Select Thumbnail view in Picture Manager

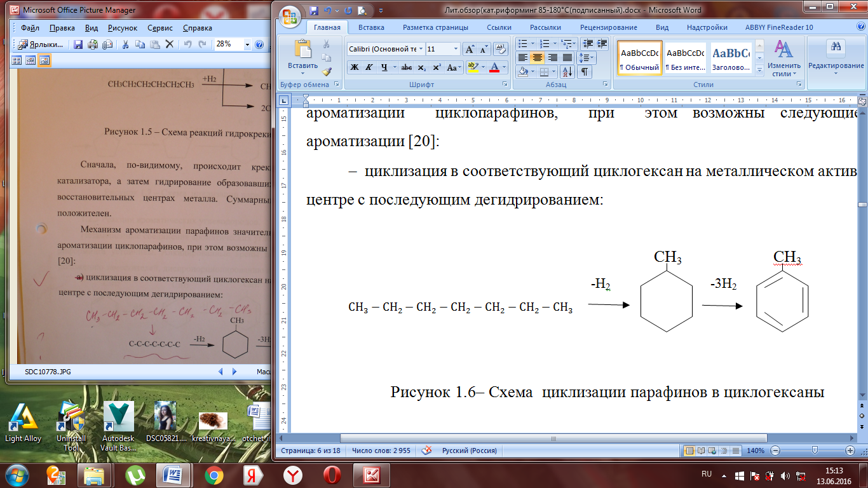coord(17,61)
